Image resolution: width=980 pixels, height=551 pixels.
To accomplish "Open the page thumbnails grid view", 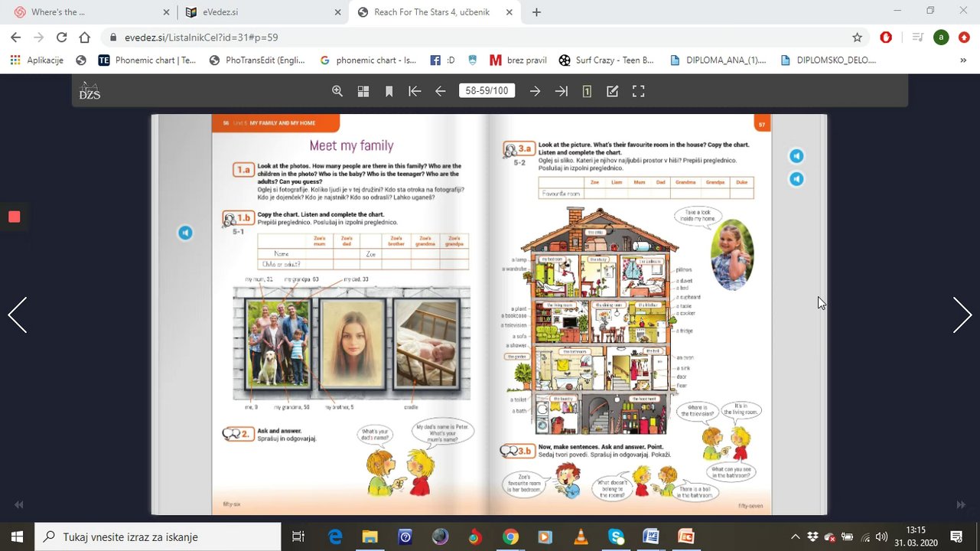I will pyautogui.click(x=363, y=91).
